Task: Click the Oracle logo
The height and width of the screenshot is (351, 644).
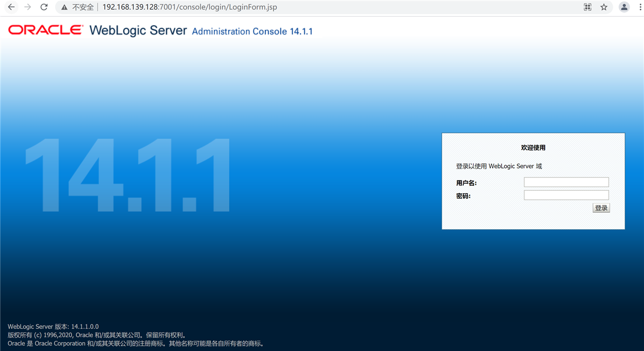Action: click(x=46, y=30)
